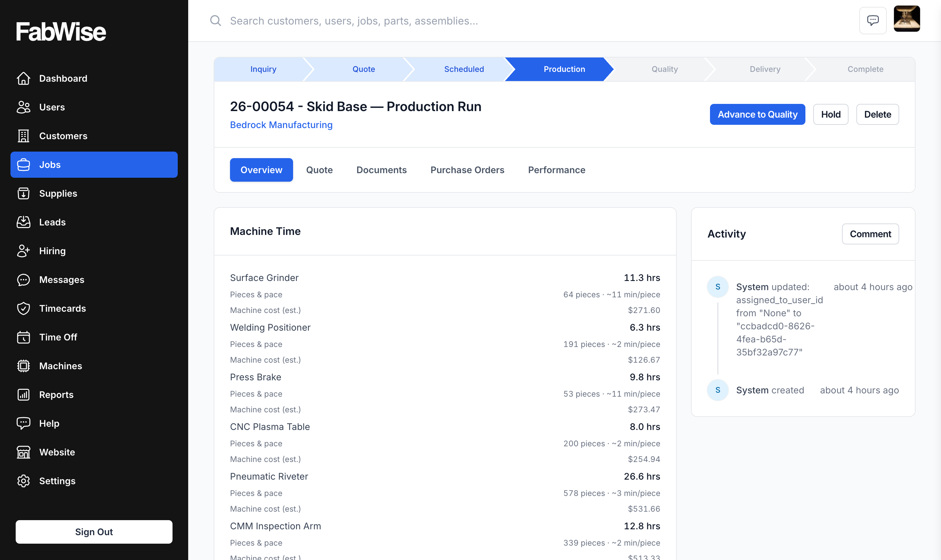Click the Supplies box icon
Viewport: 941px width, 560px height.
24,193
